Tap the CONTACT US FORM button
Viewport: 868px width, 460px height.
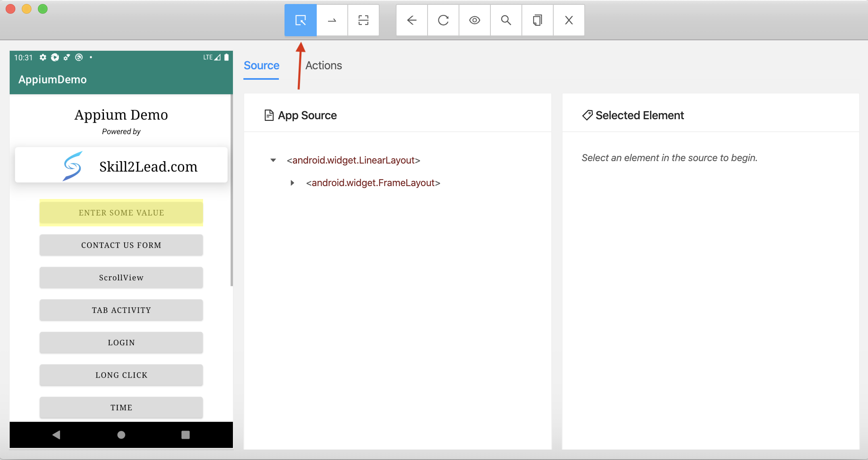[121, 245]
